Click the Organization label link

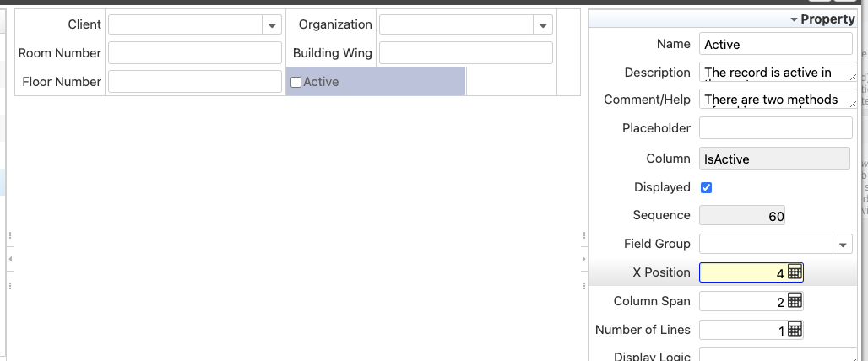pyautogui.click(x=334, y=24)
